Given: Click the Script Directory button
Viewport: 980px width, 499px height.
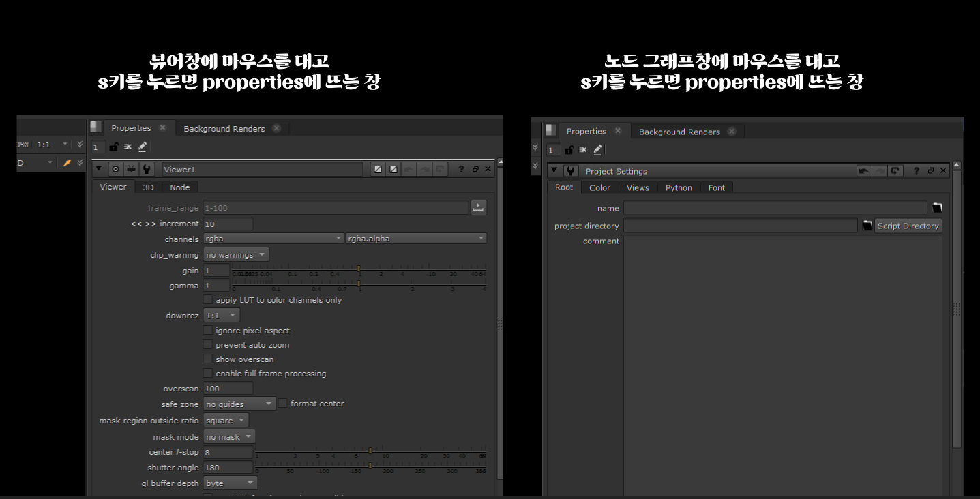Looking at the screenshot, I should pyautogui.click(x=908, y=226).
